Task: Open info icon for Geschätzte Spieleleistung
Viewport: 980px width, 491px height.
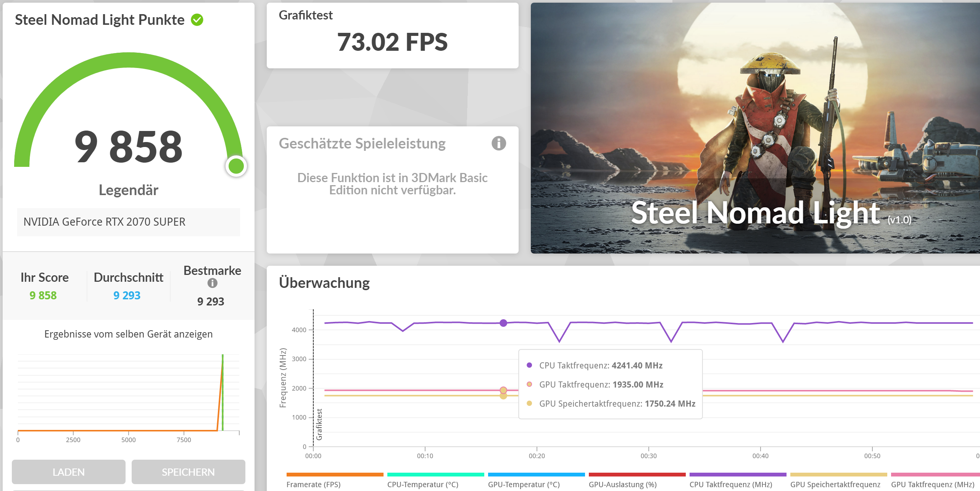Action: pyautogui.click(x=498, y=144)
